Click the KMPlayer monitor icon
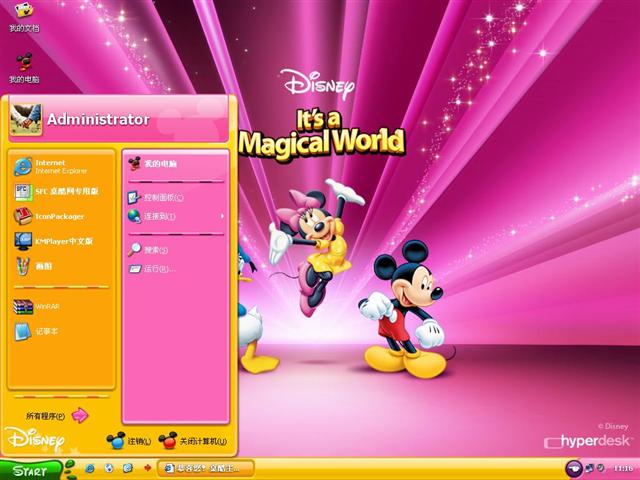 click(23, 241)
